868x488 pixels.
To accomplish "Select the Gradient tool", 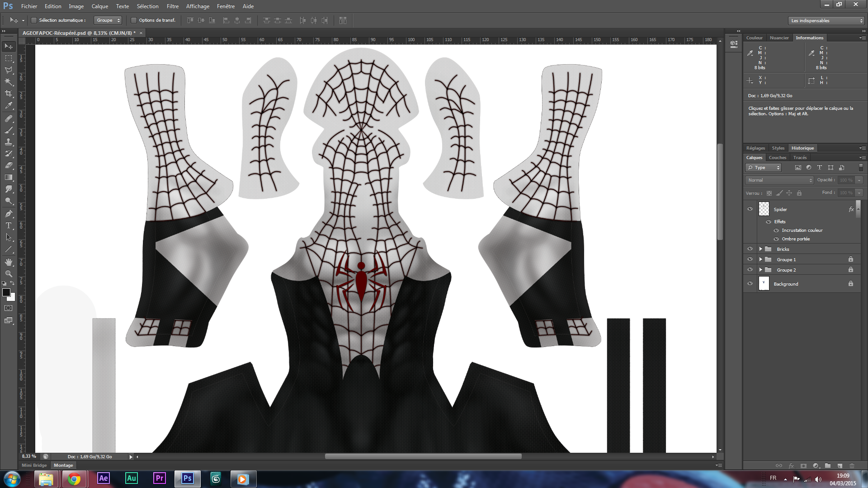I will 9,177.
